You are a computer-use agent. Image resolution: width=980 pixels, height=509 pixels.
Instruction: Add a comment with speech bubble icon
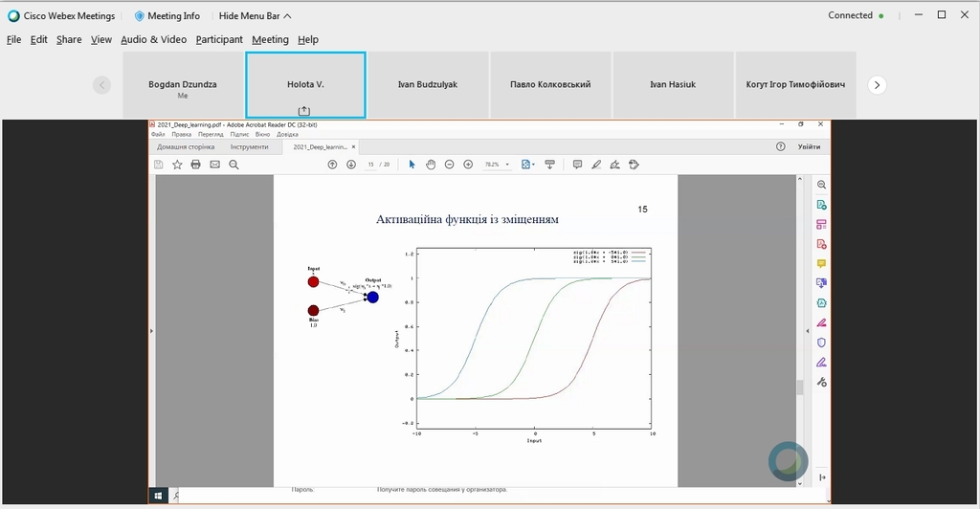[577, 165]
